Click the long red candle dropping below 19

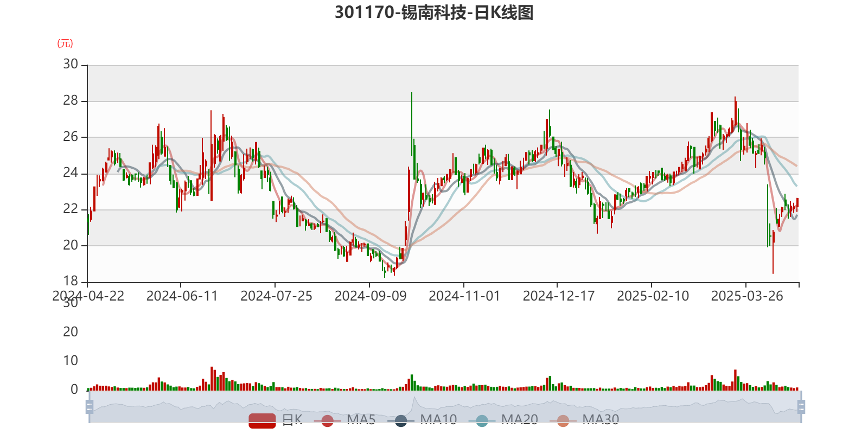(x=773, y=252)
